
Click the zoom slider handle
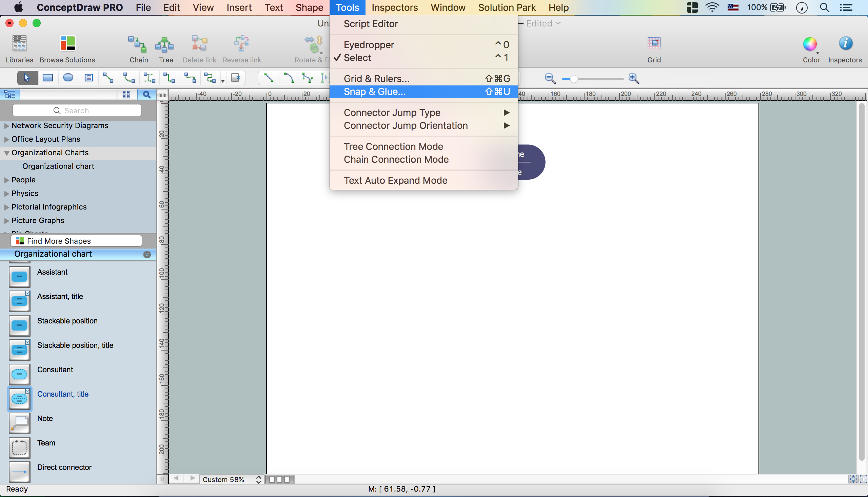(574, 79)
